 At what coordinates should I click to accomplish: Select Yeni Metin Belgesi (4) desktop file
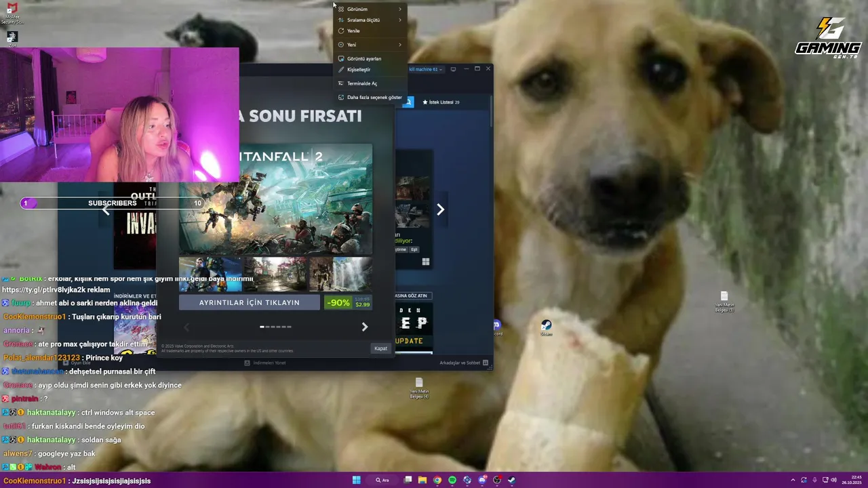pyautogui.click(x=419, y=388)
